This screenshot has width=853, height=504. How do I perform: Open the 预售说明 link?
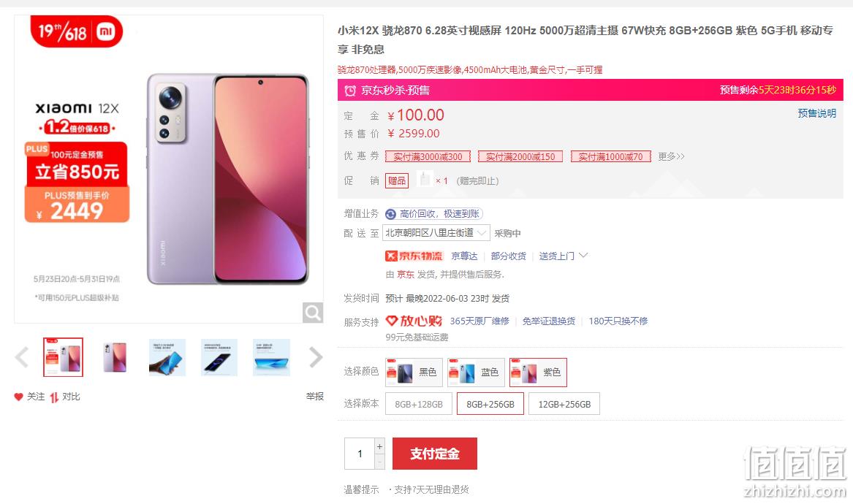point(816,113)
